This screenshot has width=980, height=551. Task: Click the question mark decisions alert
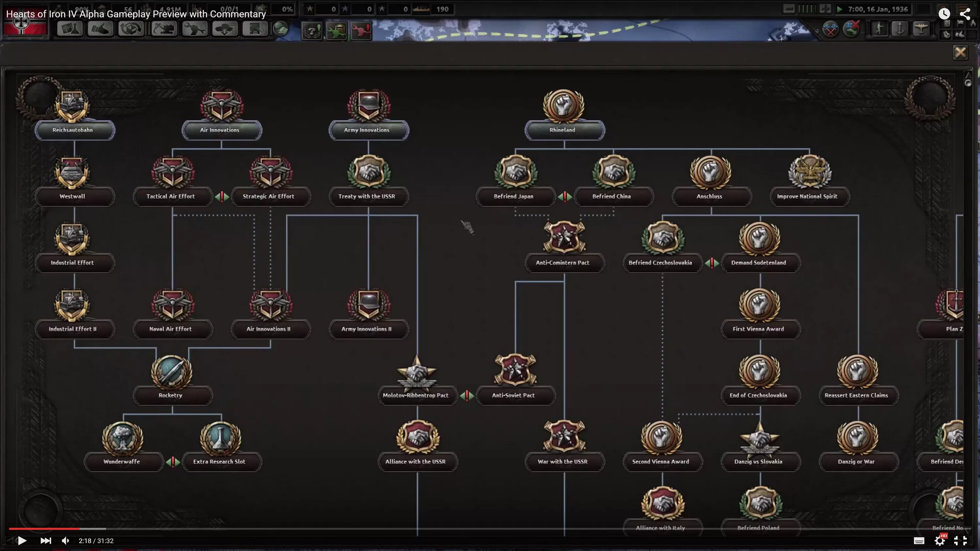point(312,31)
